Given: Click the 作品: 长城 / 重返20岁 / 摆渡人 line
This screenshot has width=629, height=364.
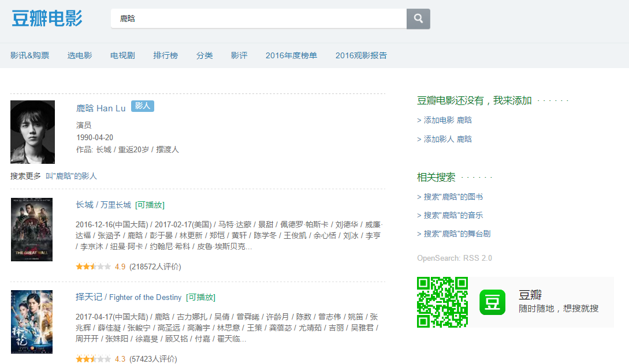Looking at the screenshot, I should (x=128, y=149).
